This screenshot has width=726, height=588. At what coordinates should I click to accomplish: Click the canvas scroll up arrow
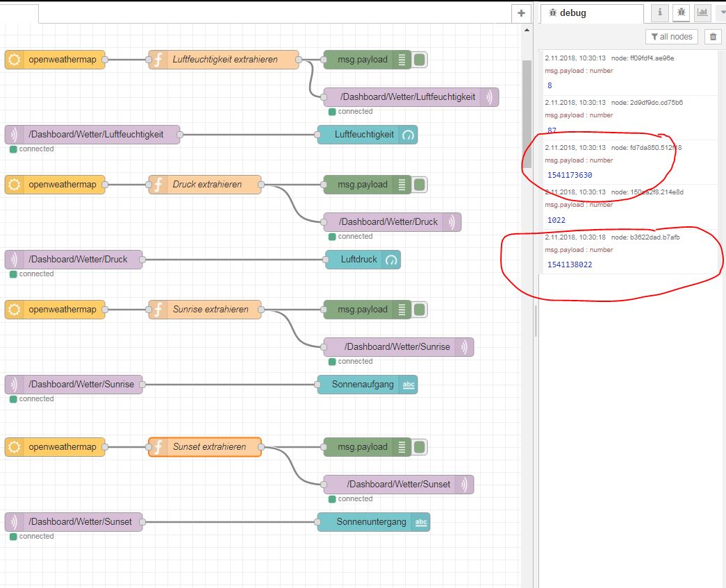click(527, 29)
